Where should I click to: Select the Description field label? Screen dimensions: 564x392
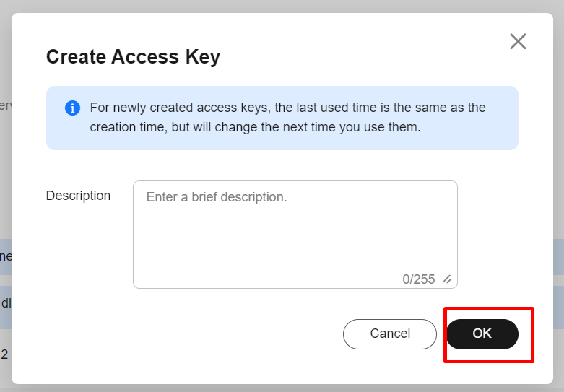[x=78, y=196]
